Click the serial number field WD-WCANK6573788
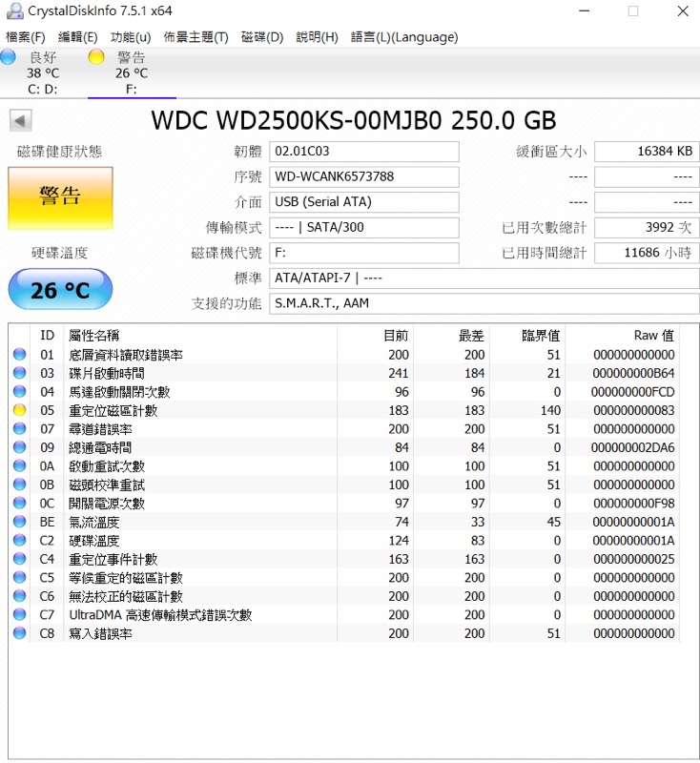The width and height of the screenshot is (700, 763). pyautogui.click(x=364, y=177)
